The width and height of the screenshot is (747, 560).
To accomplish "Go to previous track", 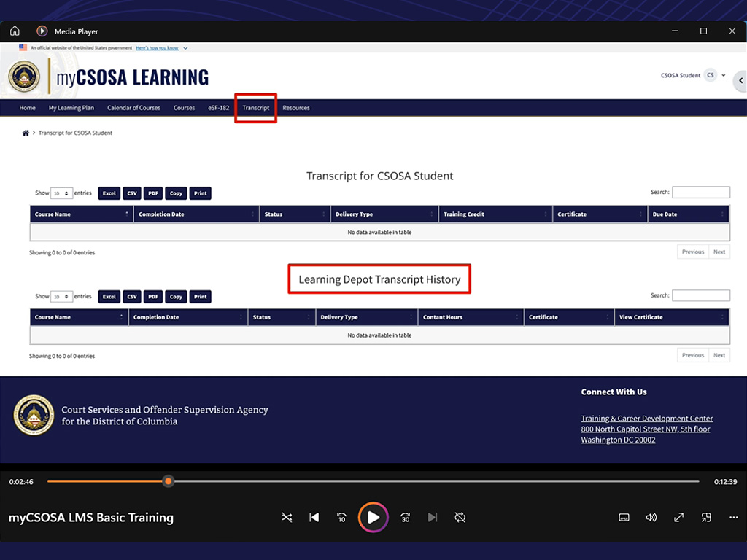I will coord(314,518).
